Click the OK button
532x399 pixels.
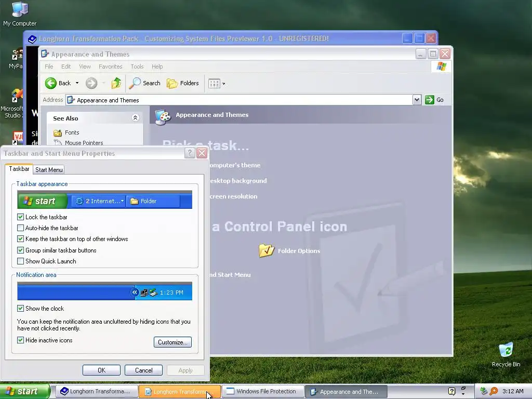(x=101, y=370)
